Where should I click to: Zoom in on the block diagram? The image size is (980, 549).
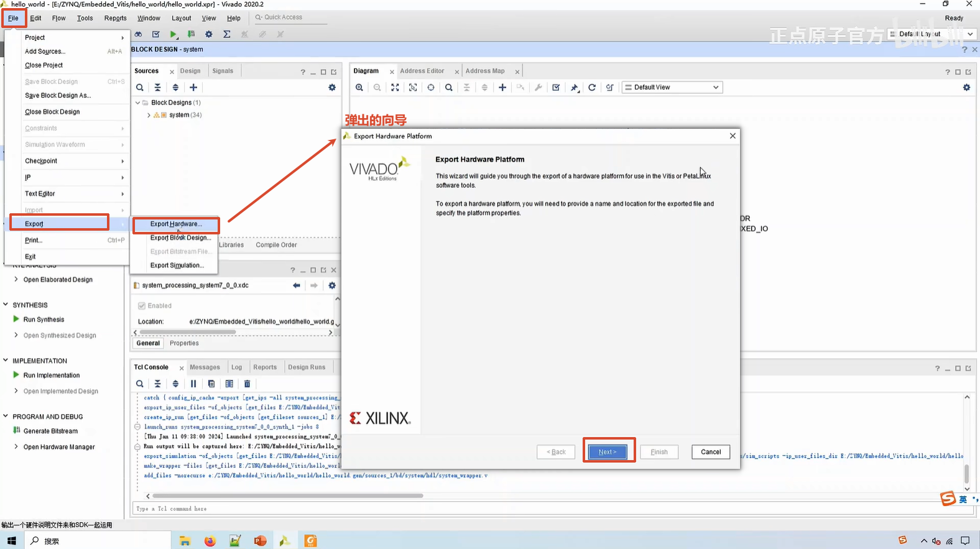[x=359, y=88]
